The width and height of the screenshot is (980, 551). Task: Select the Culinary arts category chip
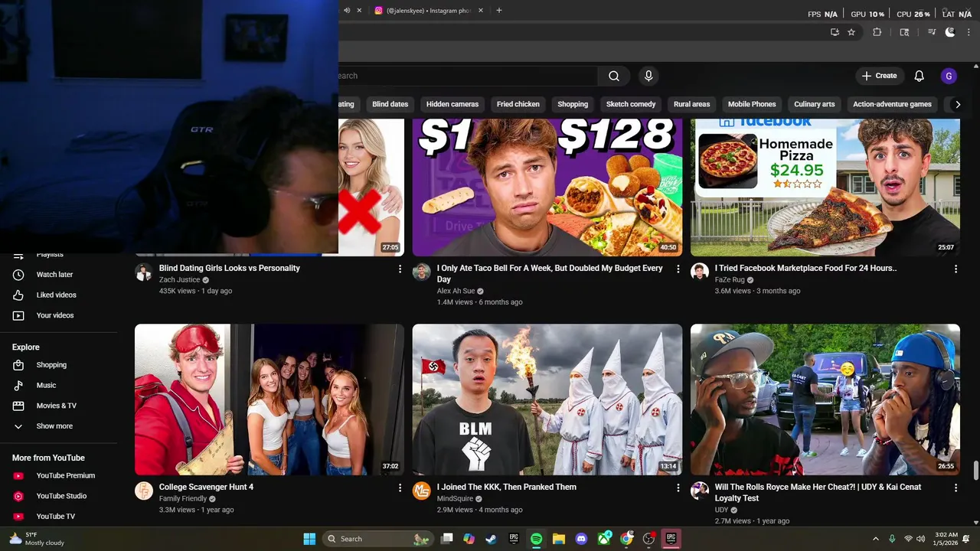point(815,104)
